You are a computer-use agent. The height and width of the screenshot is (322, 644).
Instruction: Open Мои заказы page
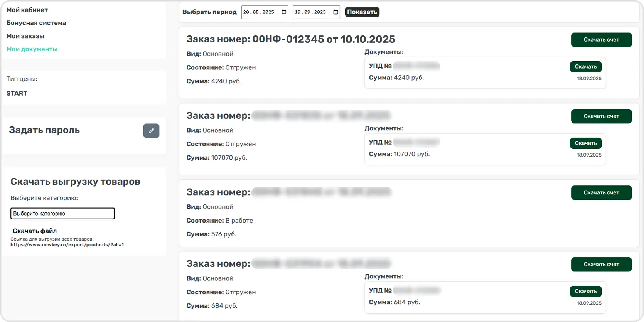click(25, 36)
